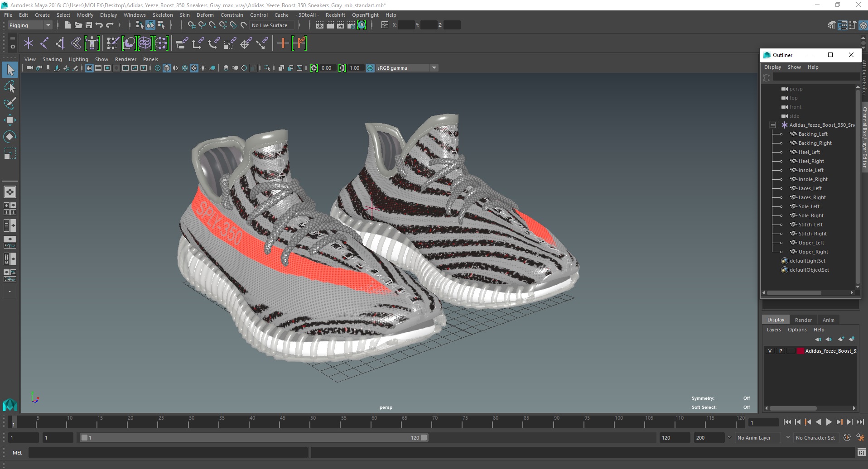Open the Skeleton menu
Viewport: 868px width, 469px height.
click(x=163, y=15)
